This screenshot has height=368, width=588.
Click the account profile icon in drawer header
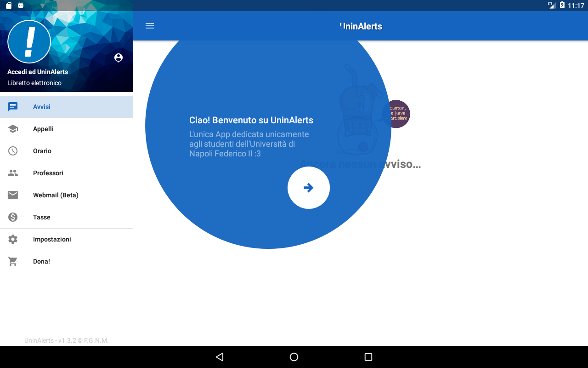tap(119, 57)
